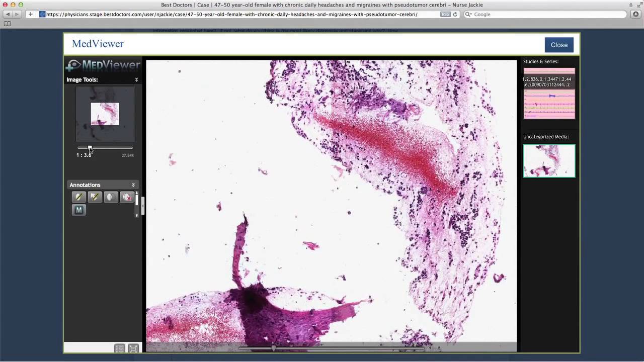The width and height of the screenshot is (644, 362).
Task: Click the M measurement annotation button
Action: pos(78,210)
